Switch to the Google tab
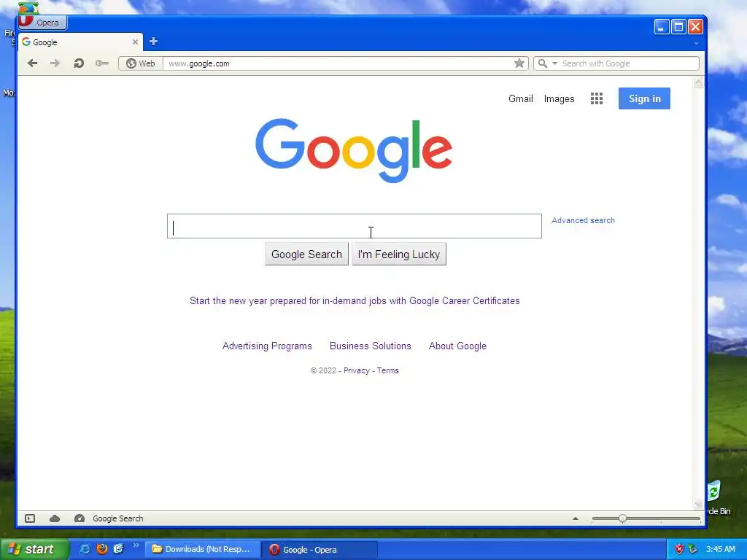The width and height of the screenshot is (747, 560). tap(80, 42)
